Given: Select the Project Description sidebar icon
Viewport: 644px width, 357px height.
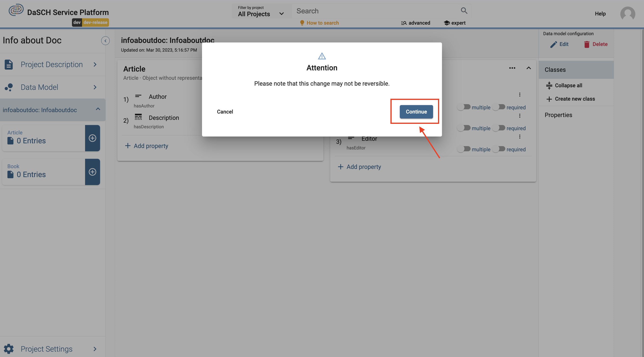Looking at the screenshot, I should 8,64.
